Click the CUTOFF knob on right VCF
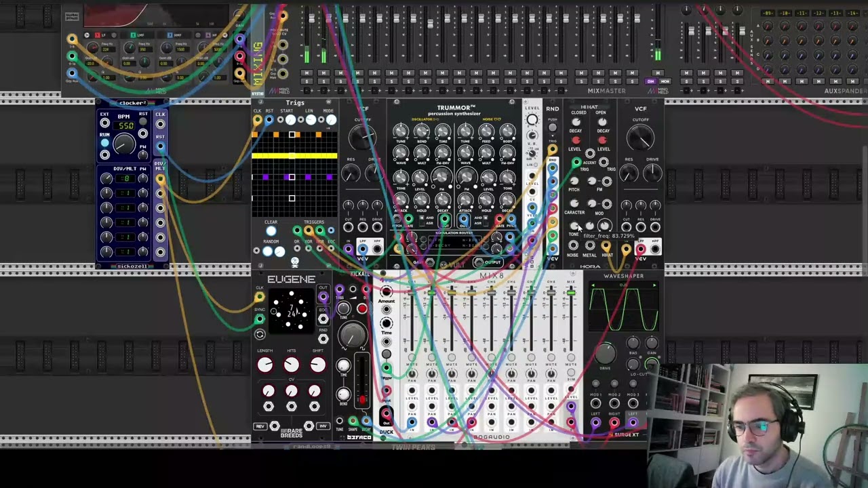This screenshot has width=868, height=488. (641, 138)
